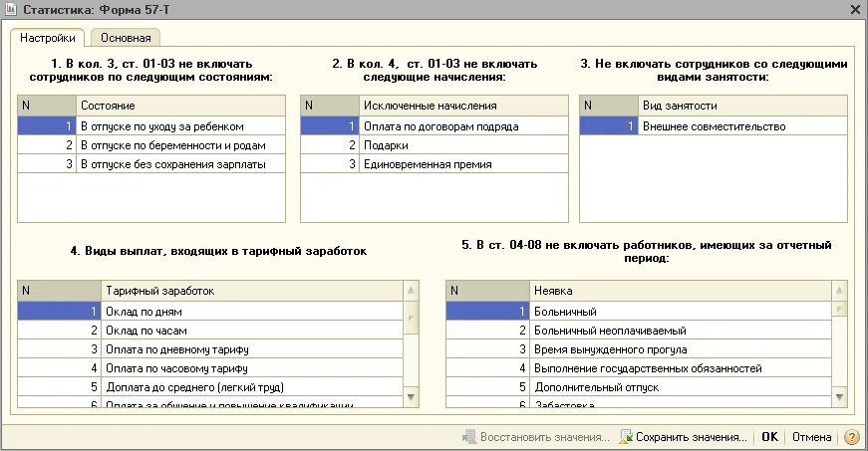
Task: Click Сохранить значения... button
Action: (684, 437)
